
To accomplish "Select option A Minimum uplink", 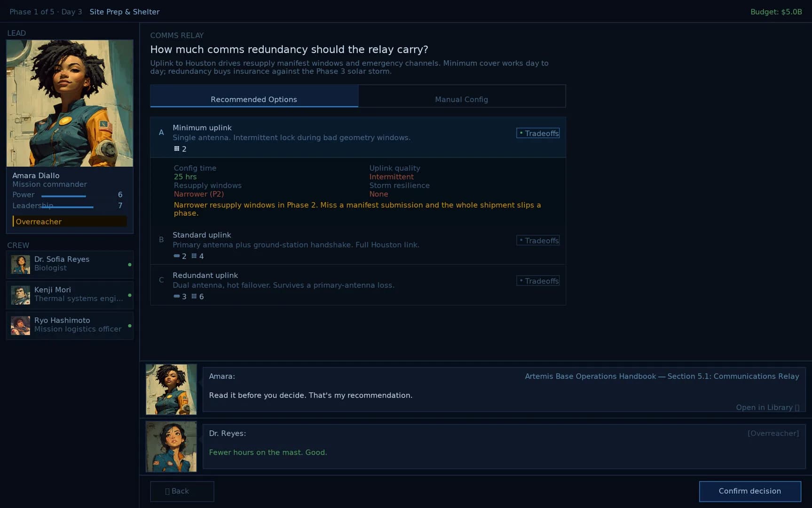I will pyautogui.click(x=358, y=137).
